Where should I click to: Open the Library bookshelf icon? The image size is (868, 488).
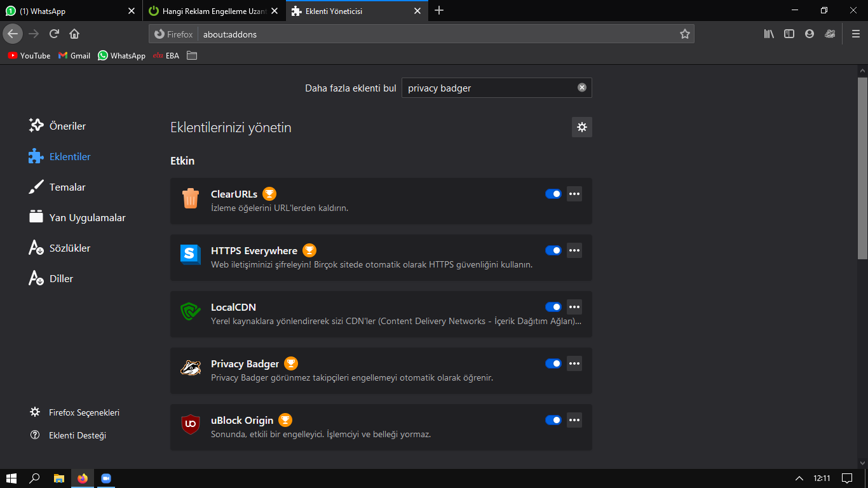click(769, 34)
